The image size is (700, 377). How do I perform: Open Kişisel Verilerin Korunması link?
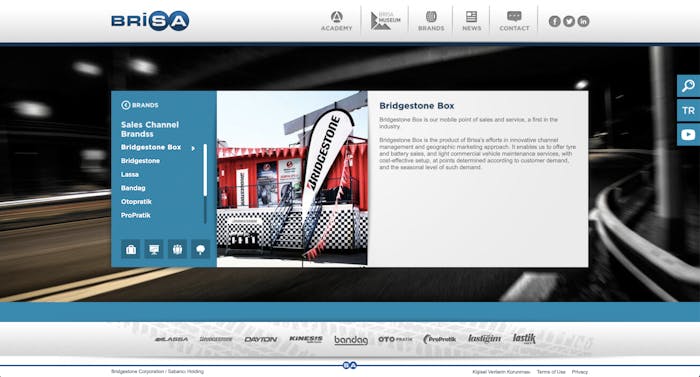tap(501, 372)
